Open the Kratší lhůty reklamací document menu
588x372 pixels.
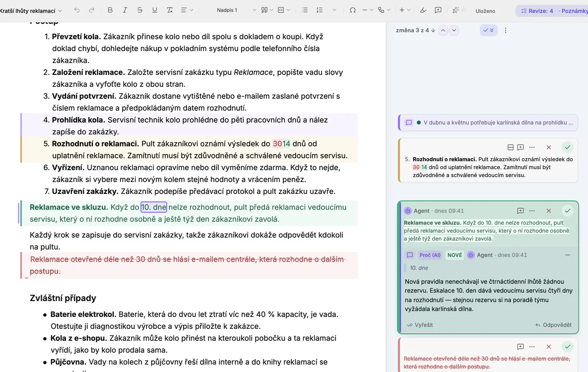point(31,11)
